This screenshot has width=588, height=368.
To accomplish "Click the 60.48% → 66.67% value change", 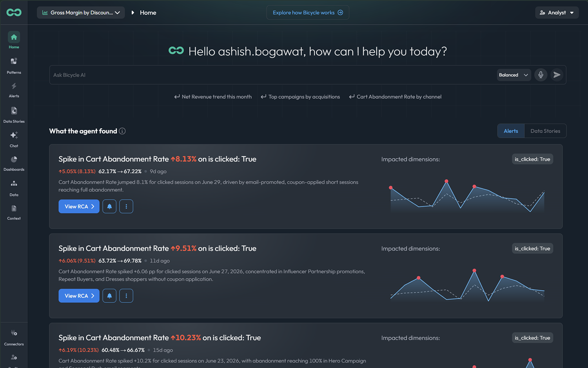I will click(123, 350).
